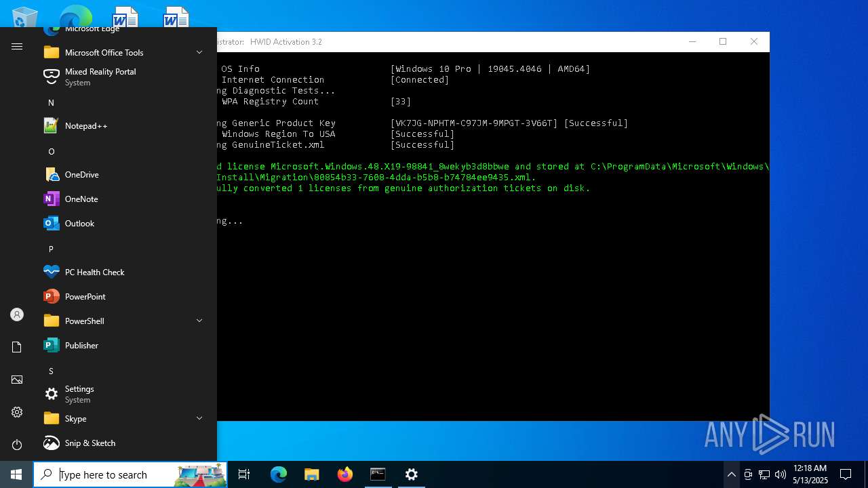This screenshot has height=488, width=868.
Task: Launch Microsoft Edge from the taskbar
Action: pyautogui.click(x=279, y=474)
